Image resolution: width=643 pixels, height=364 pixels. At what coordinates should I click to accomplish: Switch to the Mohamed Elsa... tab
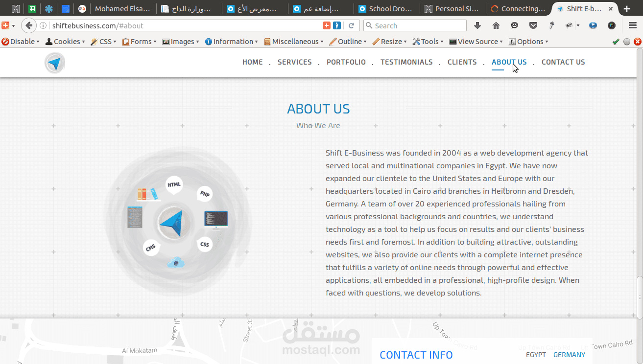(x=122, y=9)
